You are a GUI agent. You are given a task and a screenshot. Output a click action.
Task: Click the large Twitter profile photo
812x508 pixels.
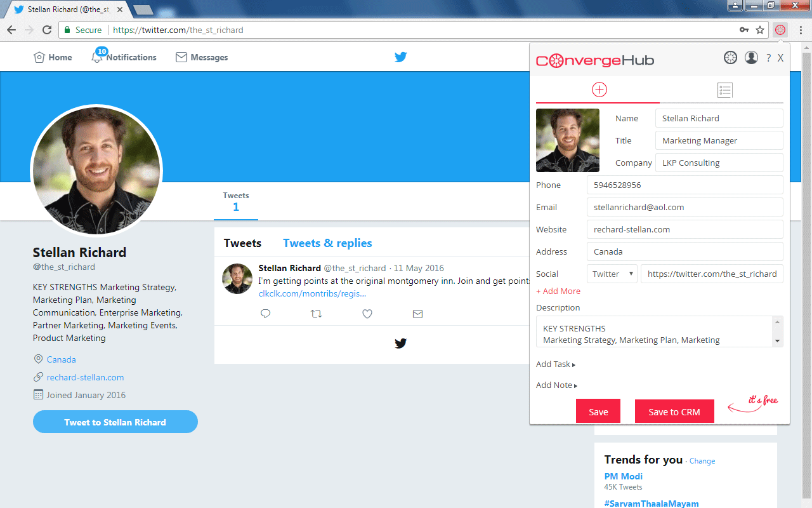point(96,171)
